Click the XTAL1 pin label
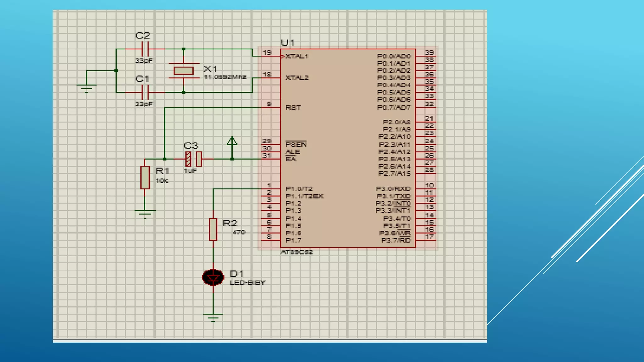The height and width of the screenshot is (362, 644). point(297,56)
